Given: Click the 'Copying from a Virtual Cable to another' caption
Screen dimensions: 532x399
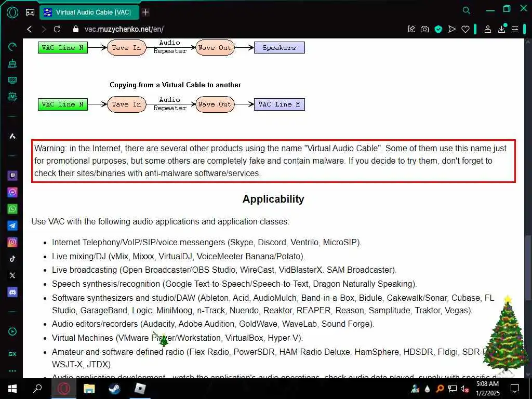Looking at the screenshot, I should [x=175, y=85].
